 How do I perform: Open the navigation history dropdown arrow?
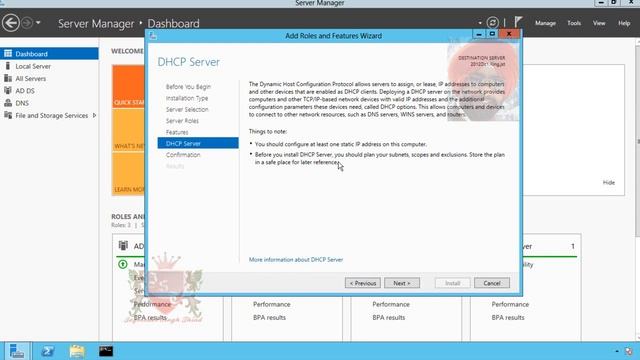click(x=38, y=23)
